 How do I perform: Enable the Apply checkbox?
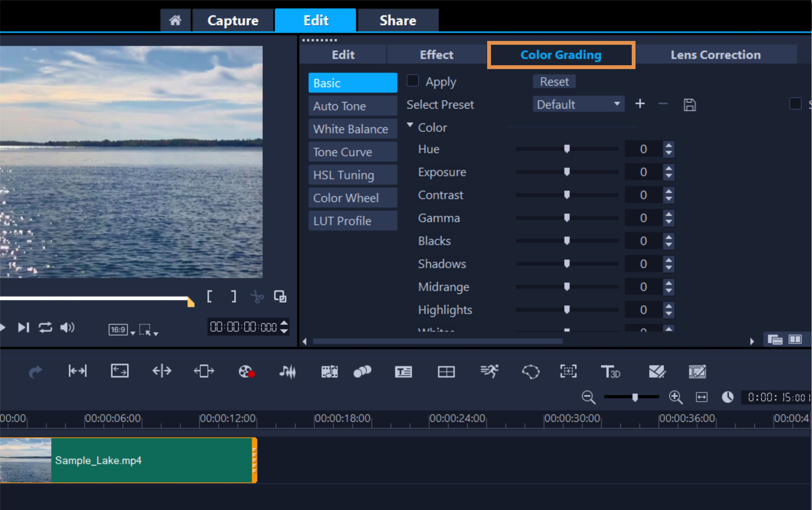(x=413, y=81)
